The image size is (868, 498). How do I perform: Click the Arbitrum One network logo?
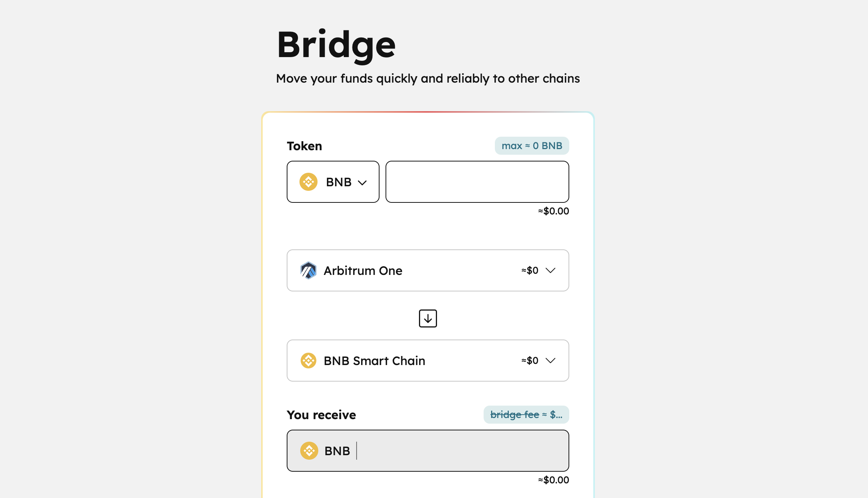point(308,270)
